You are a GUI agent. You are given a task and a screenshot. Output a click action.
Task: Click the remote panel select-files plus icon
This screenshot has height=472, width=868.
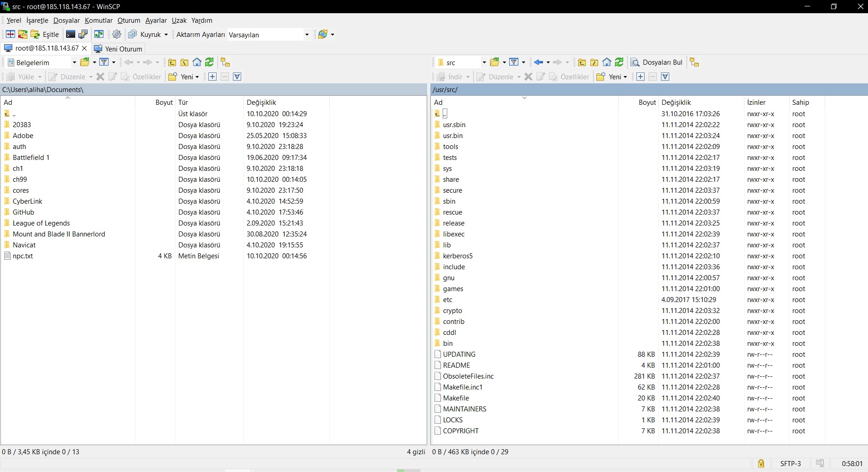pos(641,77)
